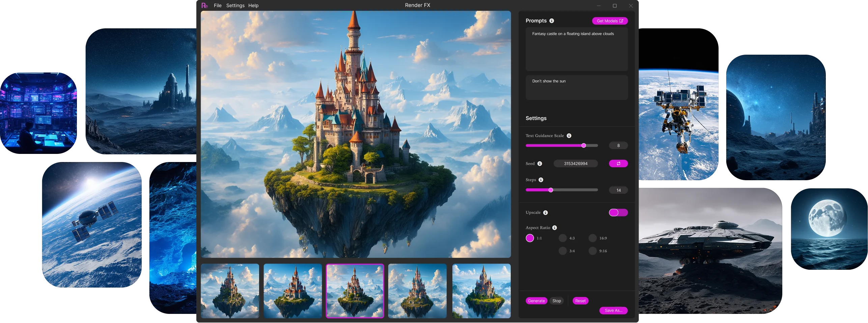Select the 4:3 aspect ratio
Screen dimensions: 868x323
pos(563,238)
